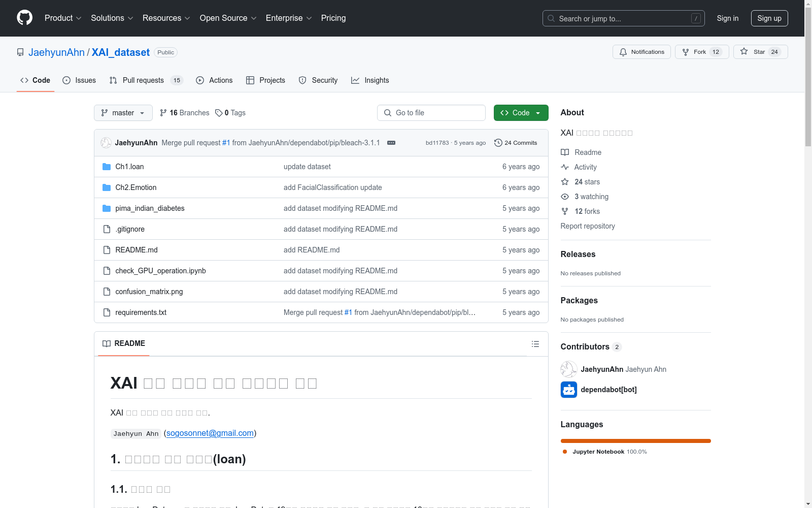Open the green Code dropdown
The height and width of the screenshot is (508, 812).
(x=521, y=113)
